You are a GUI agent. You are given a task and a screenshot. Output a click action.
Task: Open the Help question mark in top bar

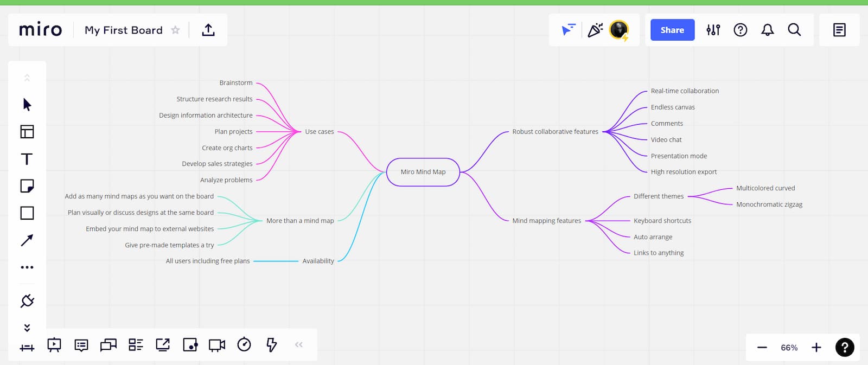click(741, 30)
